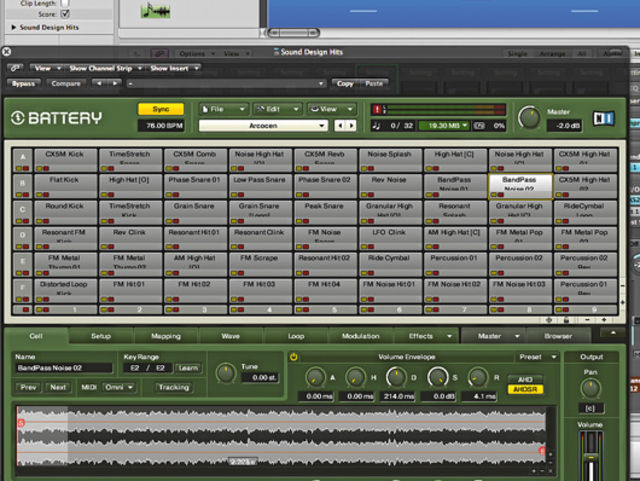Open the Browser tab

(x=558, y=336)
